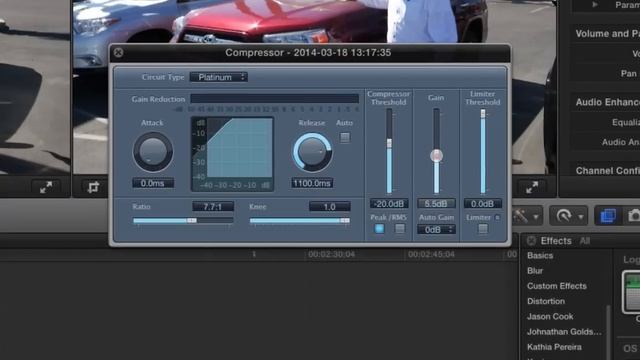Click the Limiter Threshold slider handle
This screenshot has height=360, width=640.
483,114
